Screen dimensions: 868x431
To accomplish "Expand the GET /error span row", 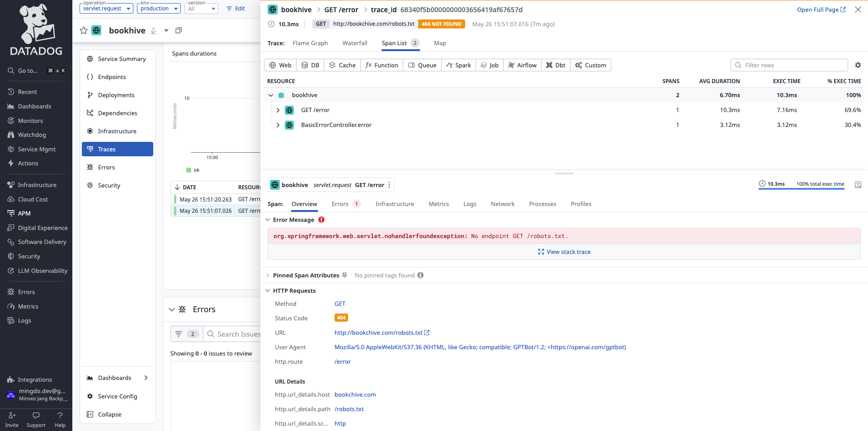I will click(x=278, y=110).
